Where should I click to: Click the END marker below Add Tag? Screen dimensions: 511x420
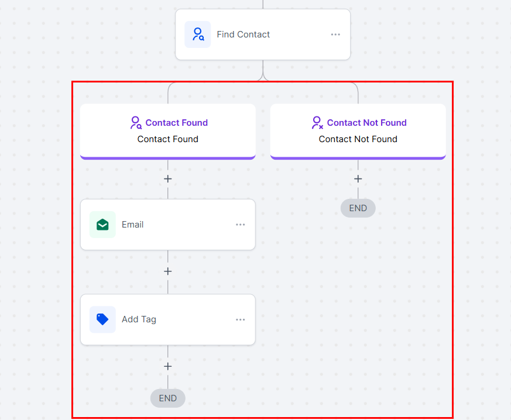pos(168,398)
